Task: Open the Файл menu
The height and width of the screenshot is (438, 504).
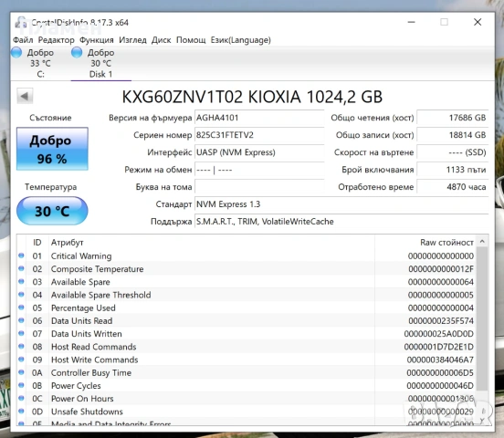Action: coord(23,40)
